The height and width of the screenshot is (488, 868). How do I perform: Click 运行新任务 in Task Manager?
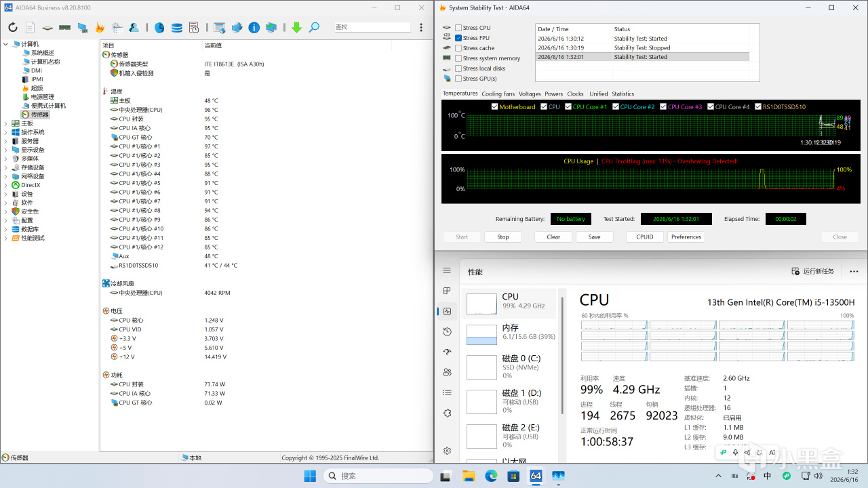pos(812,271)
